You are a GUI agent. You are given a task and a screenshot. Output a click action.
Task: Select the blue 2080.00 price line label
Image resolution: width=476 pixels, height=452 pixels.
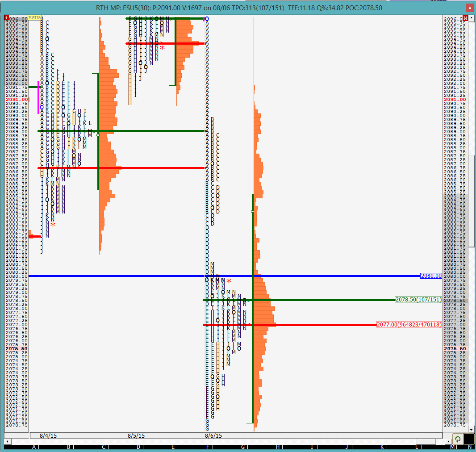(431, 276)
